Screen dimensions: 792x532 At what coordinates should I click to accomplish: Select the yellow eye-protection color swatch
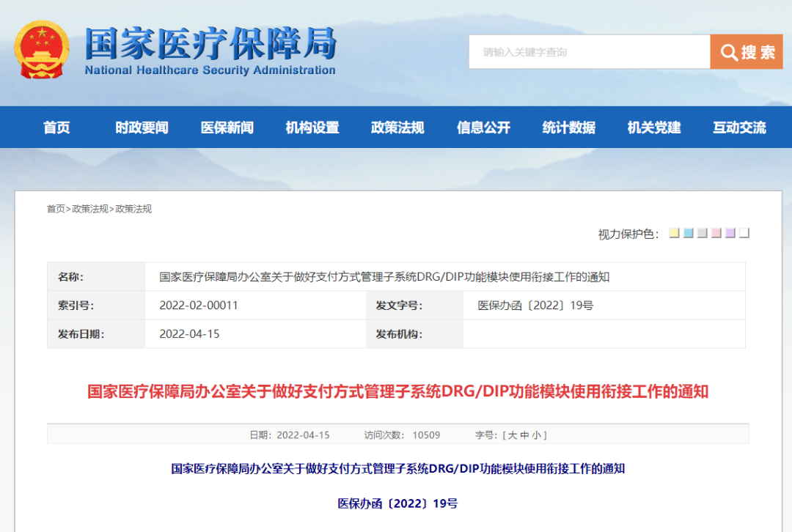coord(675,233)
